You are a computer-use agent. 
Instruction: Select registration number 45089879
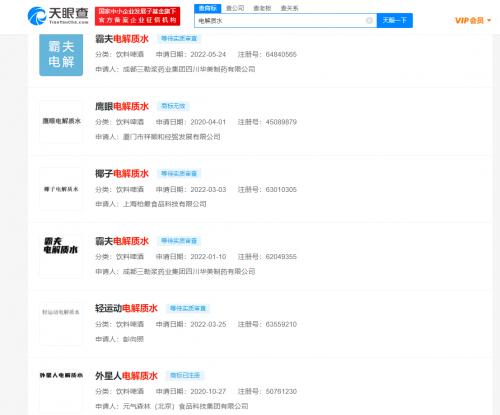281,122
